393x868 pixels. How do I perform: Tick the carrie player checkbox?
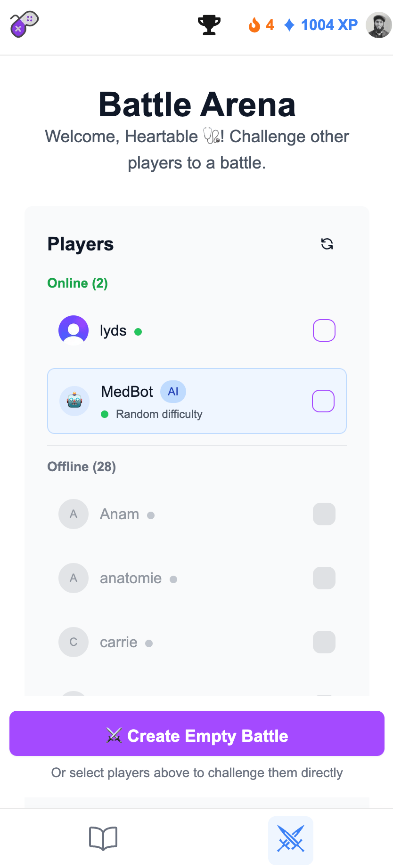pos(324,642)
